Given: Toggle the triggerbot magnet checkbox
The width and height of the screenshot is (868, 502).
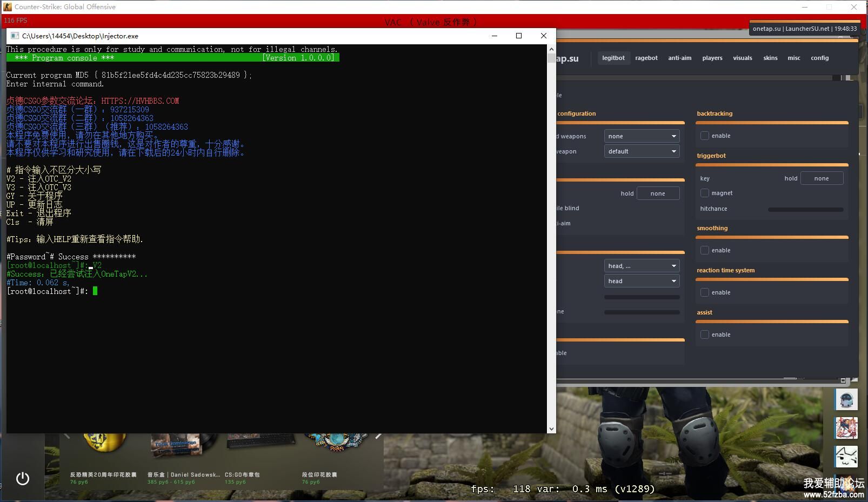Looking at the screenshot, I should pyautogui.click(x=705, y=193).
